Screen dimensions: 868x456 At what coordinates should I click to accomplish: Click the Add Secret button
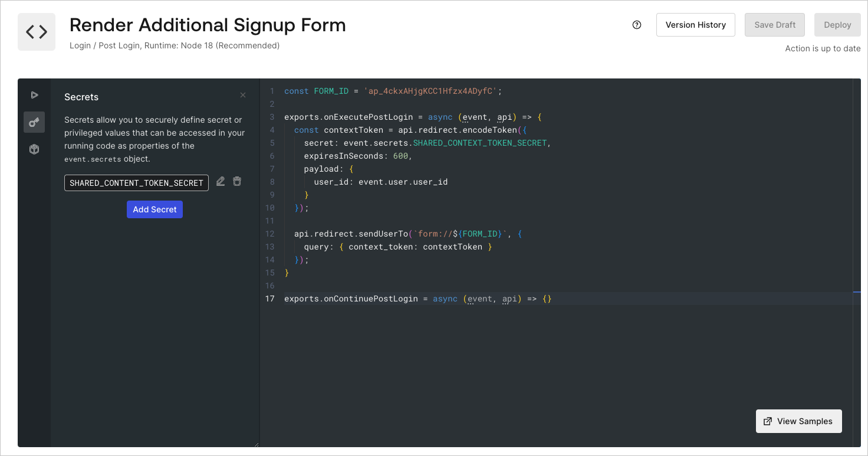coord(154,209)
